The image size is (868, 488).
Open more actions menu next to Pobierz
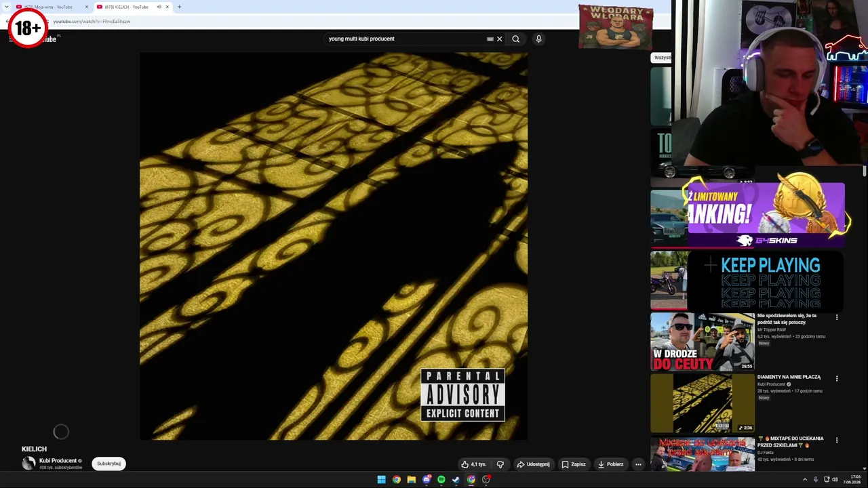[x=638, y=464]
